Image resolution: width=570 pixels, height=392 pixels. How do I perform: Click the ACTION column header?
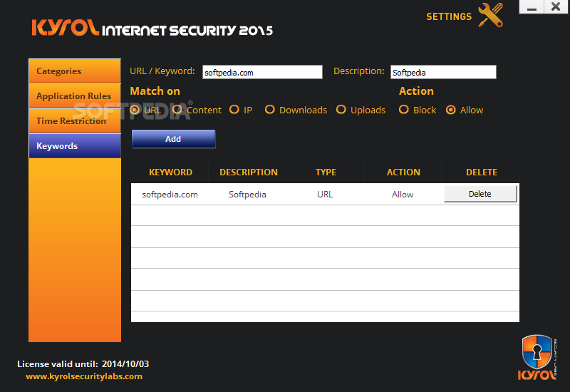click(x=403, y=172)
